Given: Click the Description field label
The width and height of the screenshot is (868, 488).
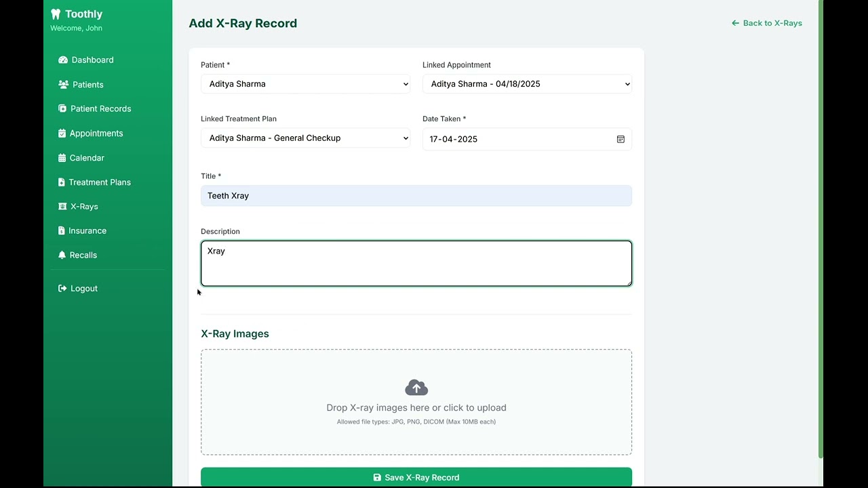Looking at the screenshot, I should tap(220, 232).
